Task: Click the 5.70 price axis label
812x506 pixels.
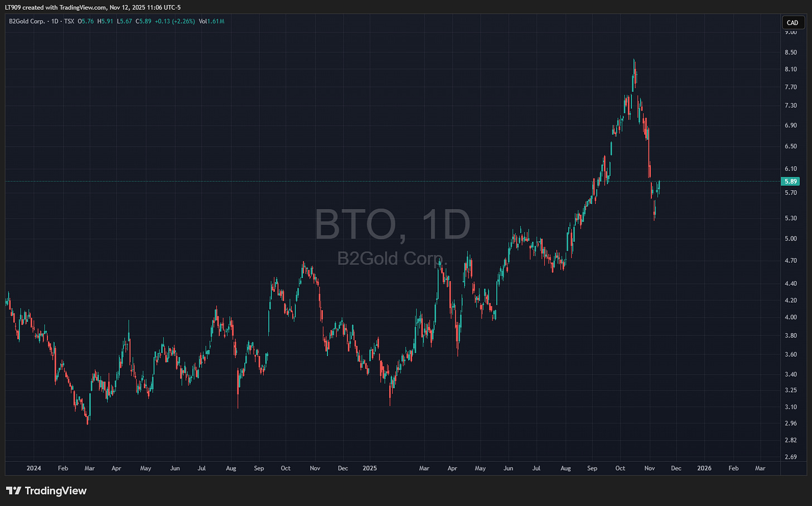Action: (790, 192)
